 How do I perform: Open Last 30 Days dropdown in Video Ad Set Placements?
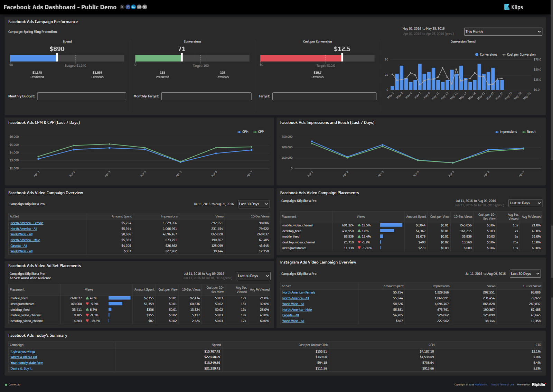click(x=253, y=276)
